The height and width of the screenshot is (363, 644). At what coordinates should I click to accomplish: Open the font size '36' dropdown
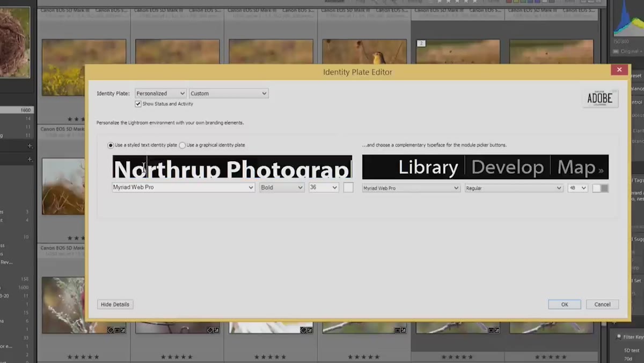click(324, 187)
